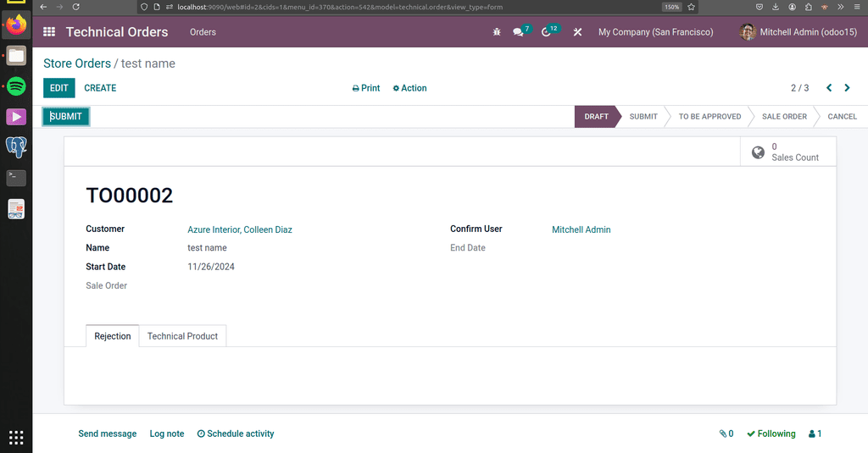Image resolution: width=868 pixels, height=453 pixels.
Task: Open browser hamburger menu
Action: pyautogui.click(x=856, y=7)
